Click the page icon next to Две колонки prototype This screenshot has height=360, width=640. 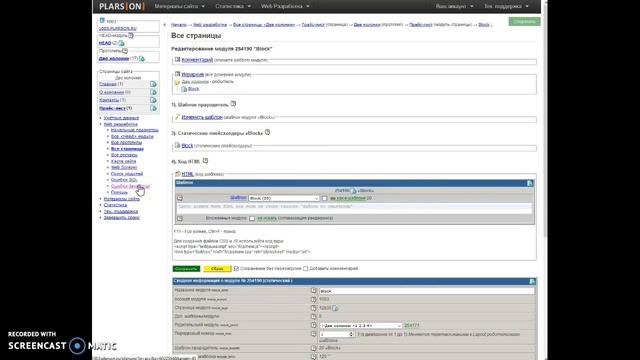click(142, 58)
